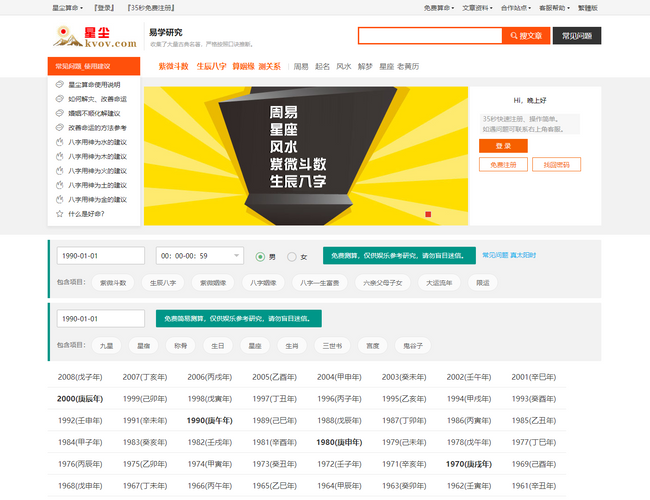Click the icon beside 八字用神为金的建议

tap(61, 199)
